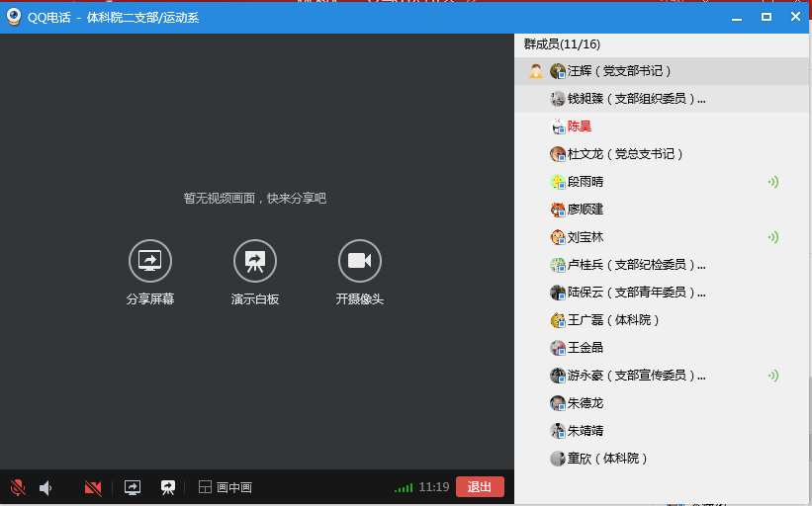The width and height of the screenshot is (812, 506).
Task: Click the 群成员(11/16) members header
Action: tap(562, 44)
